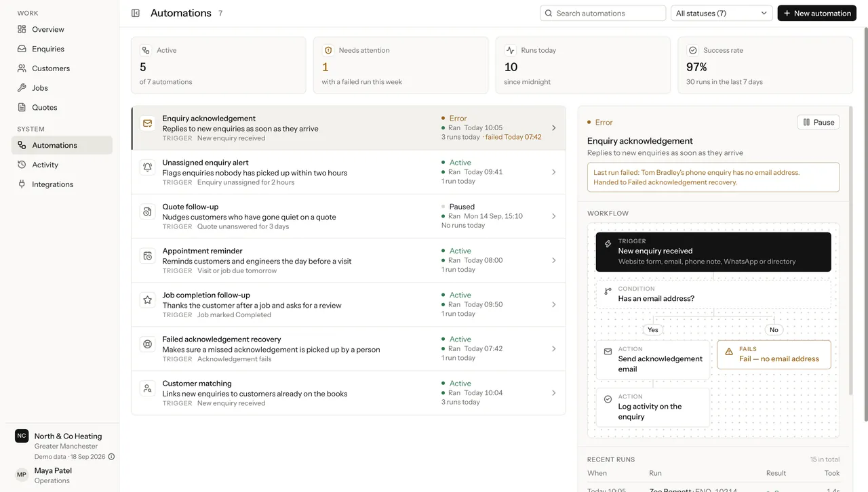Click the Quotes document icon
868x492 pixels.
[x=22, y=107]
